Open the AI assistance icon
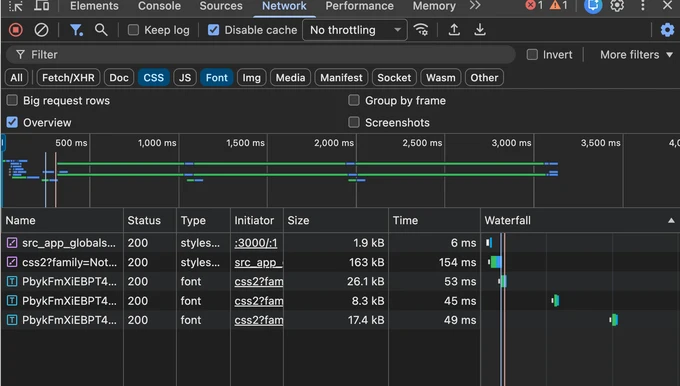 point(593,6)
